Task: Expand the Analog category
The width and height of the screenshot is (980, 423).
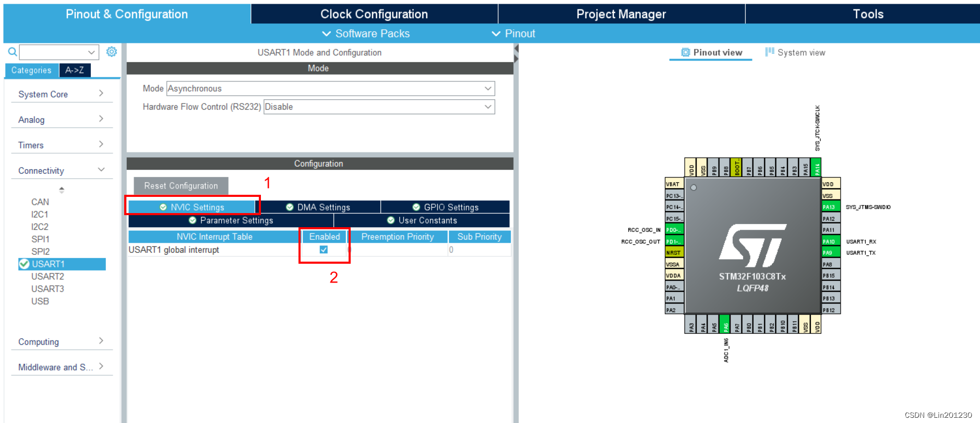Action: coord(62,120)
